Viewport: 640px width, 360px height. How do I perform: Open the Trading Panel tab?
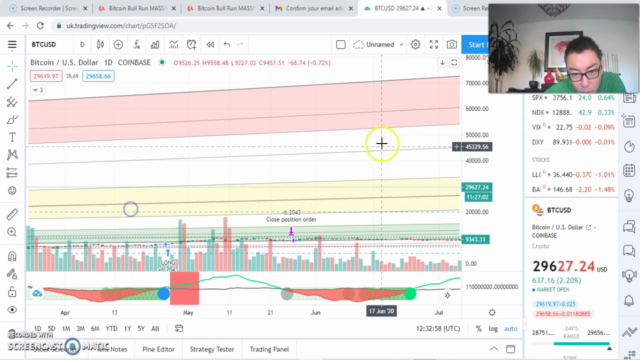pyautogui.click(x=269, y=349)
